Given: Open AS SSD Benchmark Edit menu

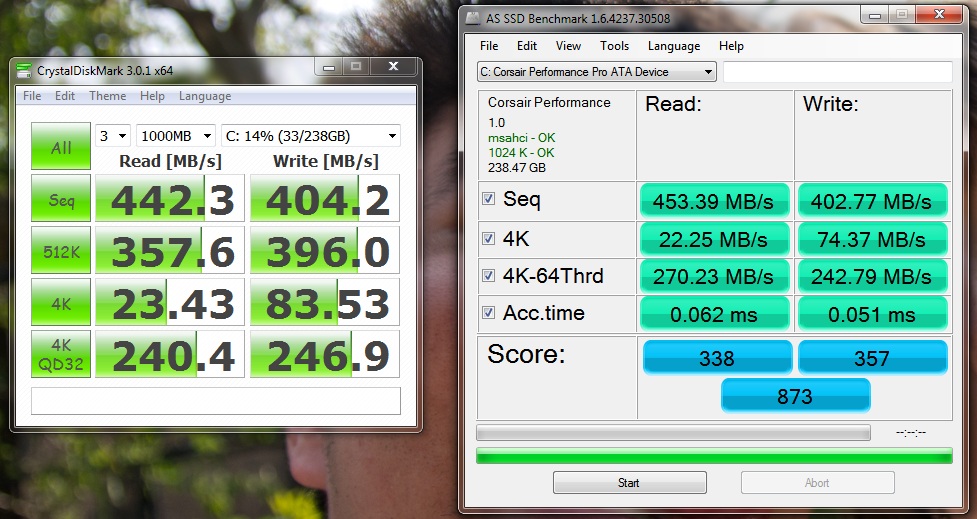Looking at the screenshot, I should click(x=527, y=45).
